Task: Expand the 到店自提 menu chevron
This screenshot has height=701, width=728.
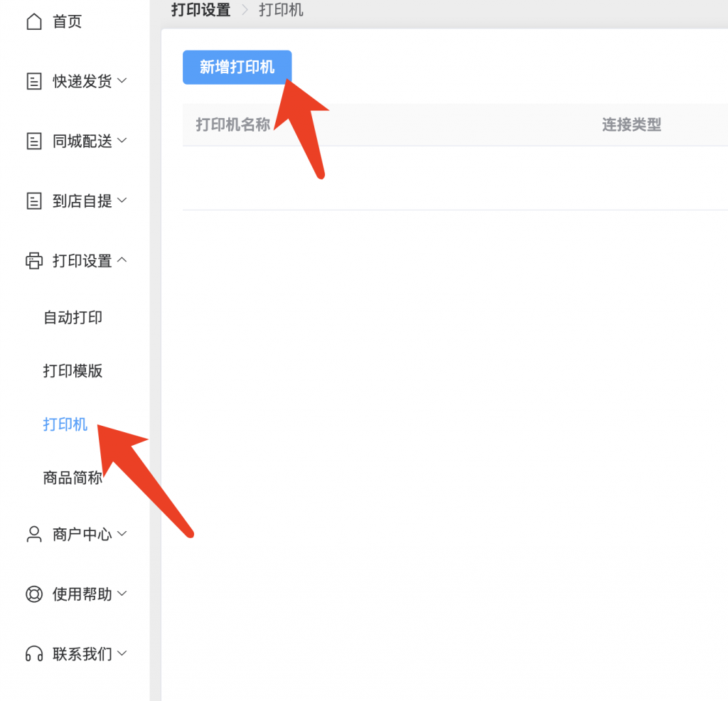Action: 122,200
